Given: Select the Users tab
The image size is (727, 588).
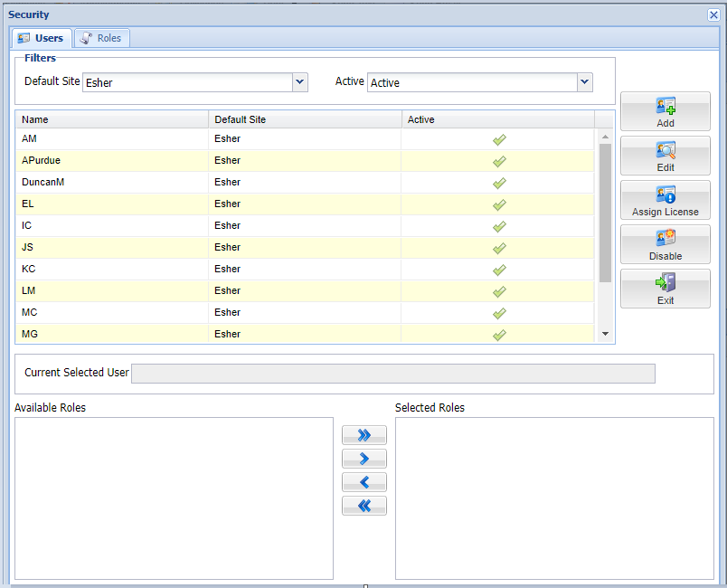Looking at the screenshot, I should [42, 38].
